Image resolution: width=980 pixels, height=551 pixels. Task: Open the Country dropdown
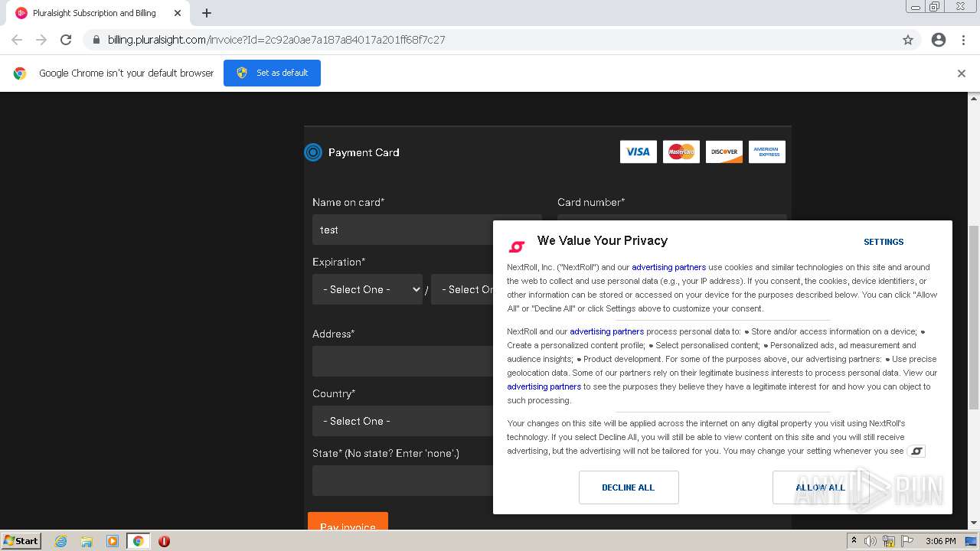[403, 421]
